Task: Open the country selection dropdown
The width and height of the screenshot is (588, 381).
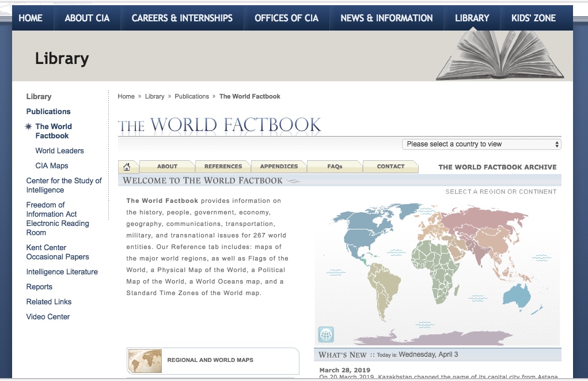Action: [481, 144]
